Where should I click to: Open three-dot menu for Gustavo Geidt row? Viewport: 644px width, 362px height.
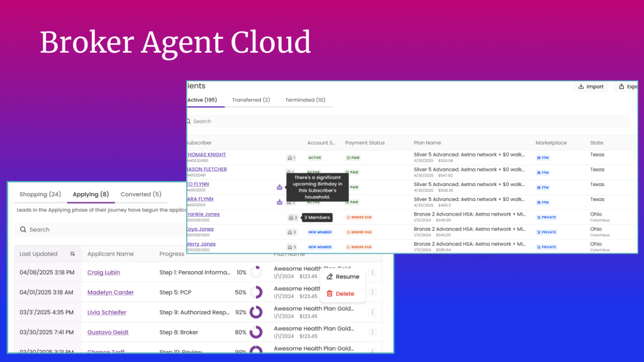[372, 332]
